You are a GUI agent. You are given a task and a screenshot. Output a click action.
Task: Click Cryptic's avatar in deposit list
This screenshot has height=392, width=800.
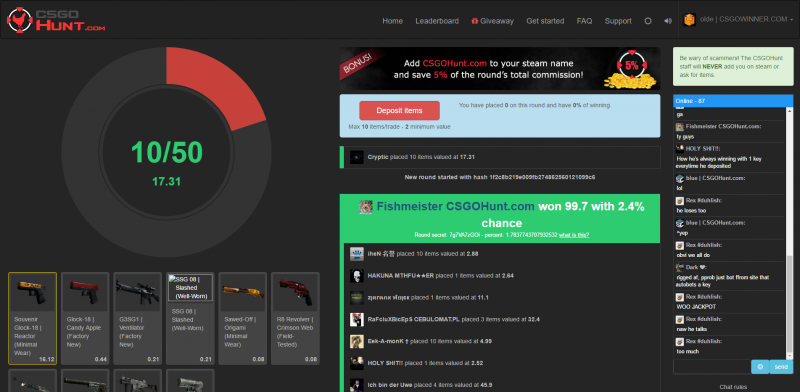[357, 157]
